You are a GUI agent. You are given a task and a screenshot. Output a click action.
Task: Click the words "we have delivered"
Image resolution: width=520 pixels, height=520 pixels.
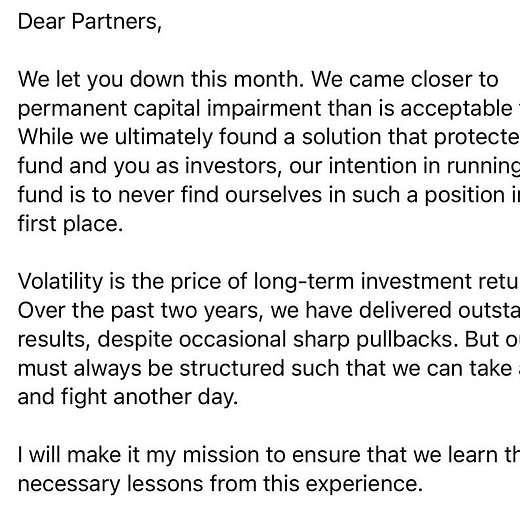(x=361, y=311)
